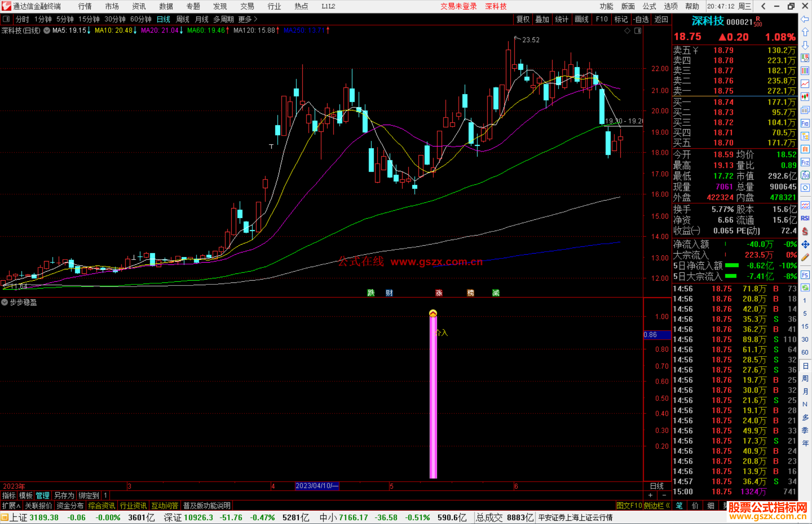The image size is (812, 524).
Task: Click the green refresh icon in sidebar
Action: click(805, 288)
